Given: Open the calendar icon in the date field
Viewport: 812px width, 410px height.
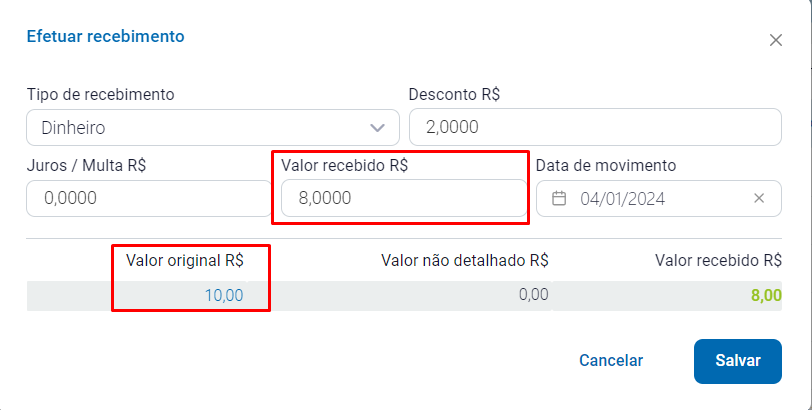Looking at the screenshot, I should click(x=559, y=198).
